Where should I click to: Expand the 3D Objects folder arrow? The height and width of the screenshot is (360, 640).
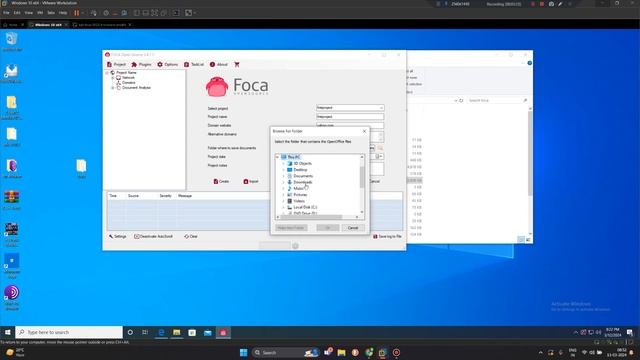tap(284, 163)
